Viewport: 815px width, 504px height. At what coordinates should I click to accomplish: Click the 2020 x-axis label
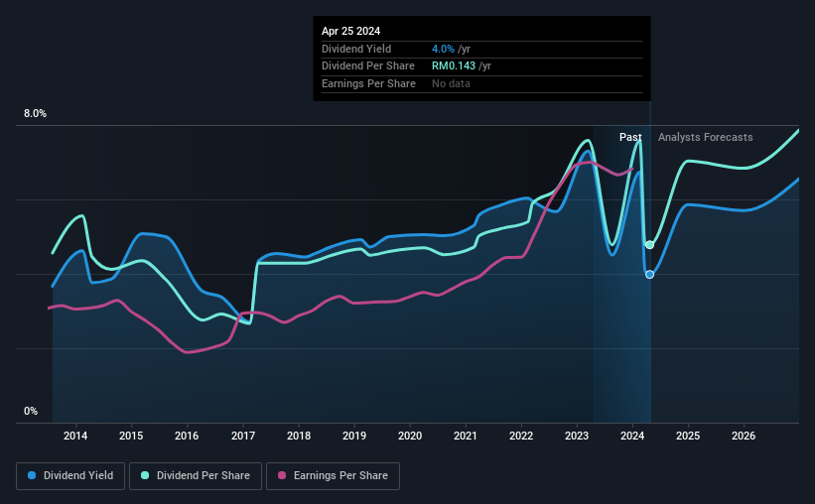[410, 436]
